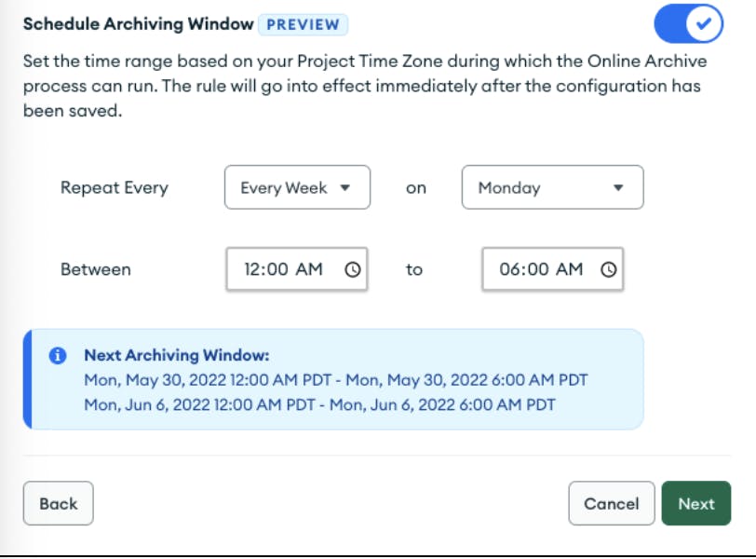Select the Jun 6, 2022 archiving window line
Image resolution: width=756 pixels, height=559 pixels.
[319, 404]
